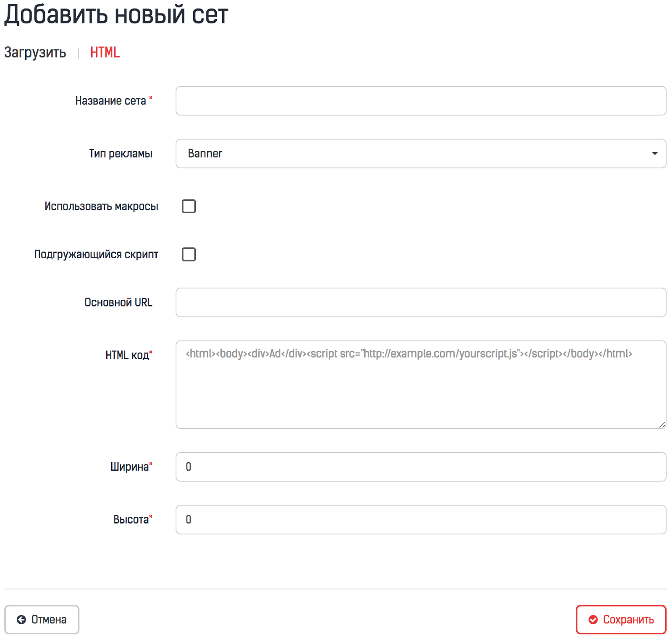Enable the Использовать макросы checkbox
Image resolution: width=672 pixels, height=639 pixels.
(189, 207)
